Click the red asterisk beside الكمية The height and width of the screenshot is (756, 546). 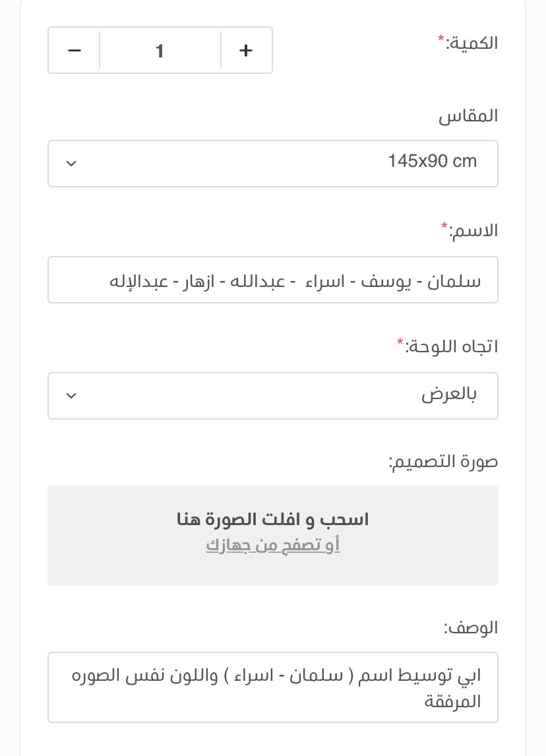(x=441, y=40)
